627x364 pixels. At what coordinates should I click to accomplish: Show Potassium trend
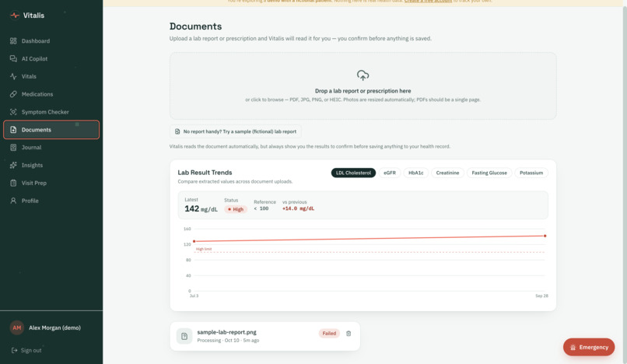(x=531, y=173)
